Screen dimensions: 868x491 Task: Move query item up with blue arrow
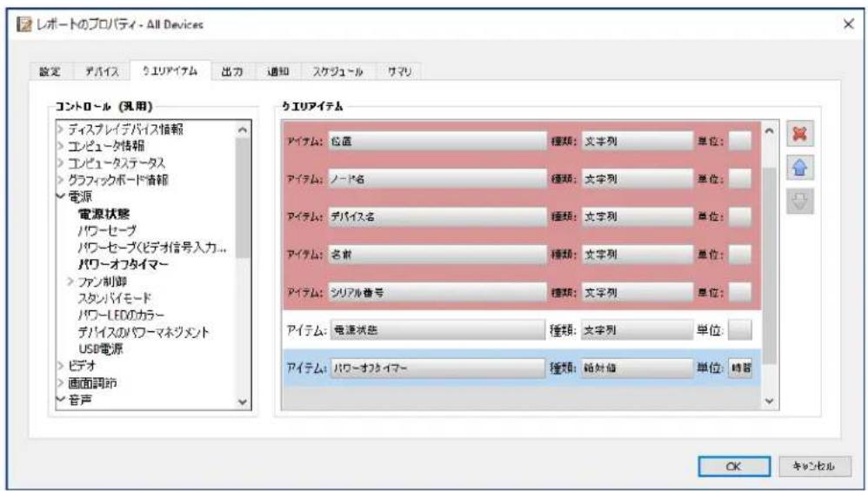coord(799,168)
